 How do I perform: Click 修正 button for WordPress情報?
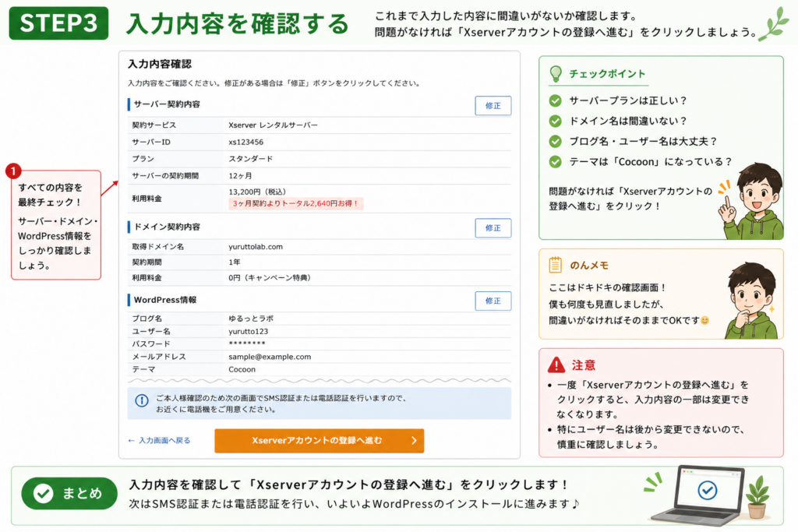pos(493,301)
